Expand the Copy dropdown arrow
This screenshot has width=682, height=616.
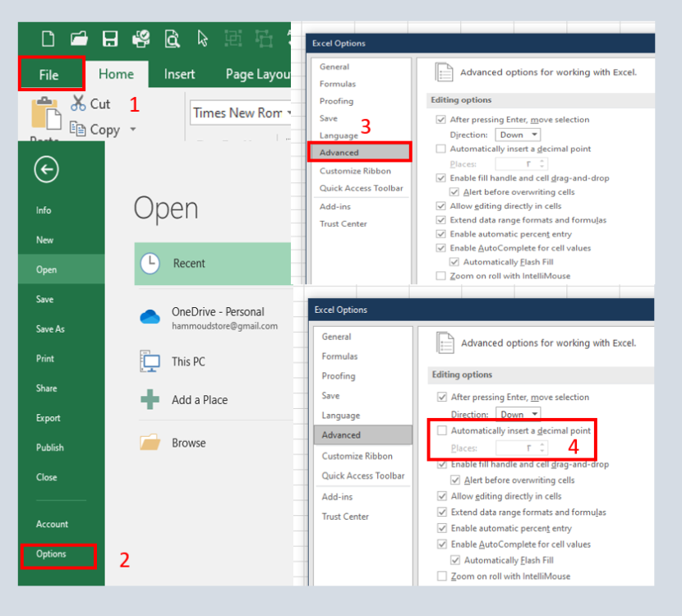[x=132, y=129]
